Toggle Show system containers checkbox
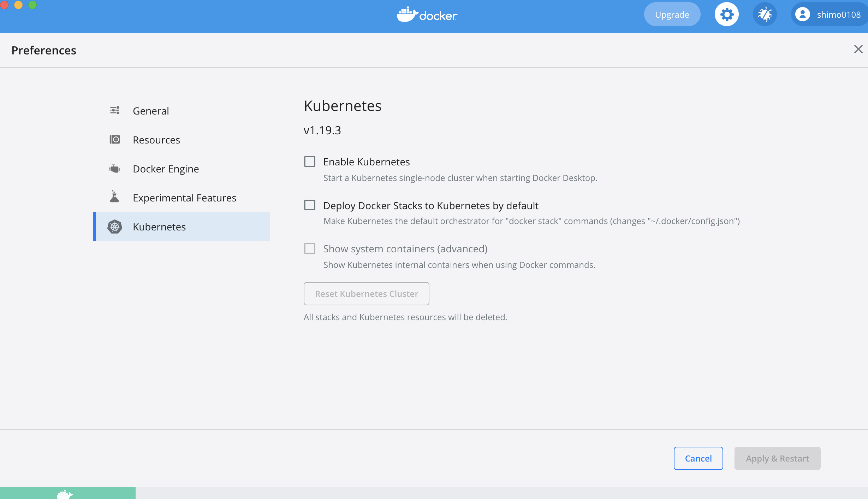The image size is (868, 499). (310, 248)
